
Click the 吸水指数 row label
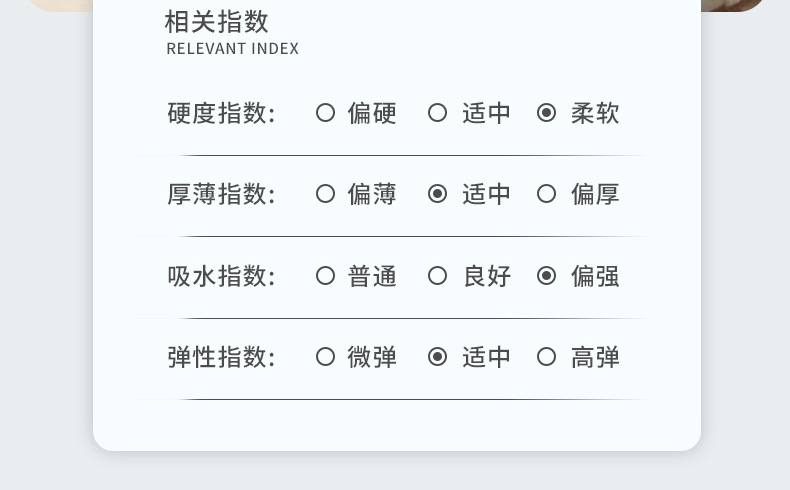[221, 275]
